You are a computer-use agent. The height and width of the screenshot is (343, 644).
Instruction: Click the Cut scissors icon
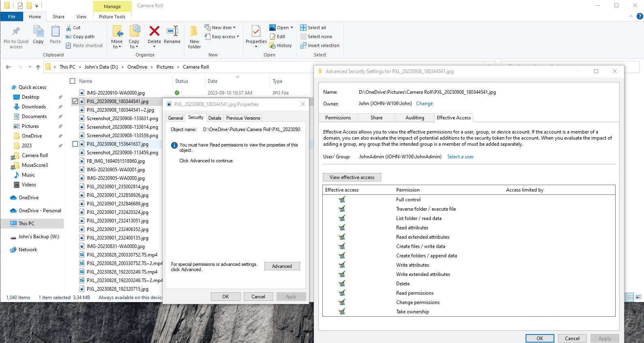[69, 28]
